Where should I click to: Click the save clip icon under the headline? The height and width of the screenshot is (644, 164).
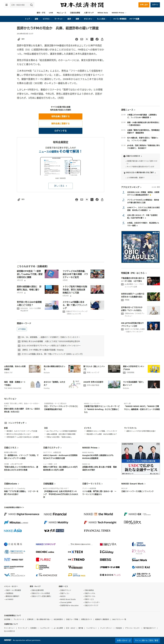tap(19, 39)
